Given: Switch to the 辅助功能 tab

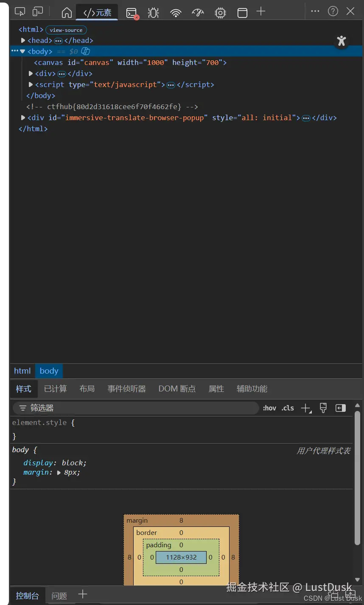Looking at the screenshot, I should click(x=252, y=388).
